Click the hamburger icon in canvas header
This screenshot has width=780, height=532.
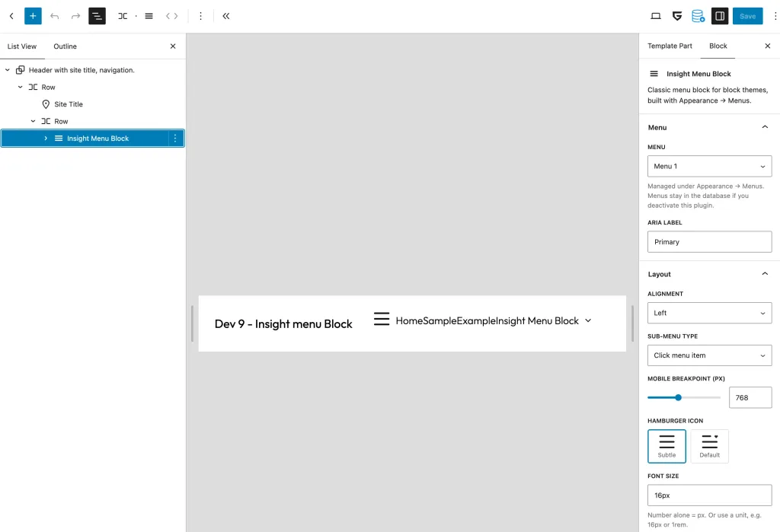382,319
